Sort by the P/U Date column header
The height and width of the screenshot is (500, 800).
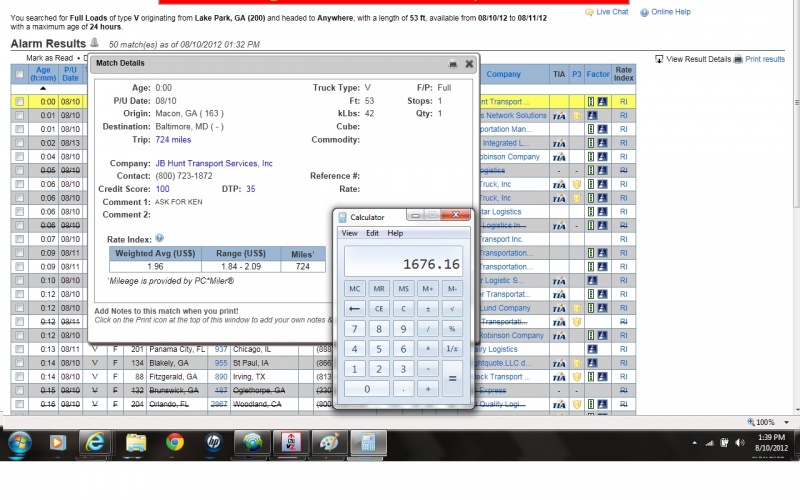pyautogui.click(x=70, y=74)
